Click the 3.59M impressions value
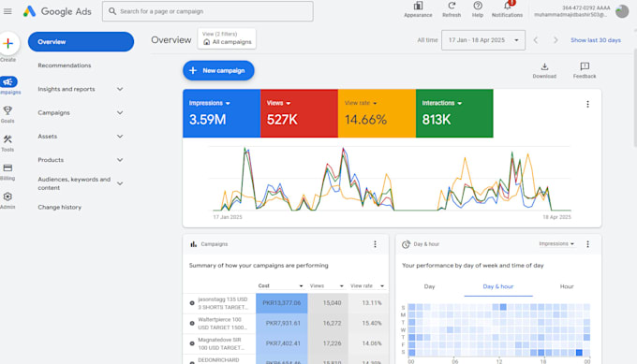 (x=207, y=120)
